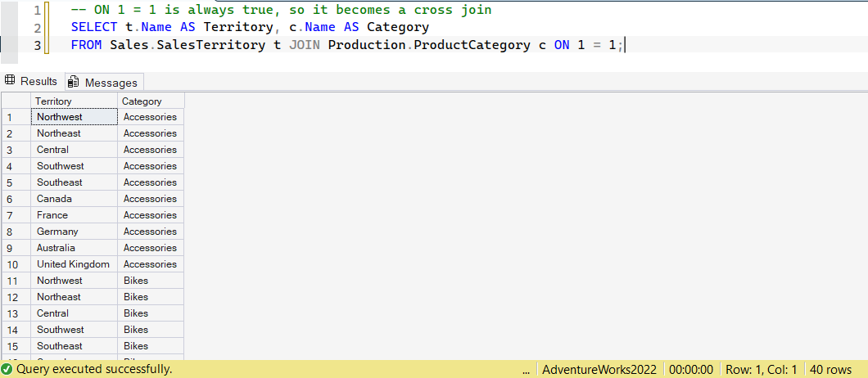Click the 'Row: 1, Col: 1' status entry

pos(762,370)
